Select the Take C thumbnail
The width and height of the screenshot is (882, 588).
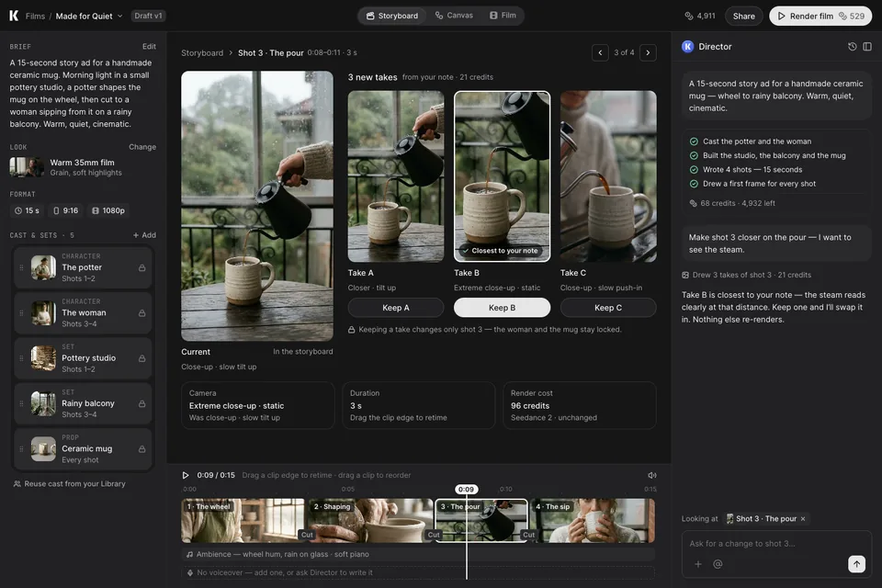tap(608, 176)
